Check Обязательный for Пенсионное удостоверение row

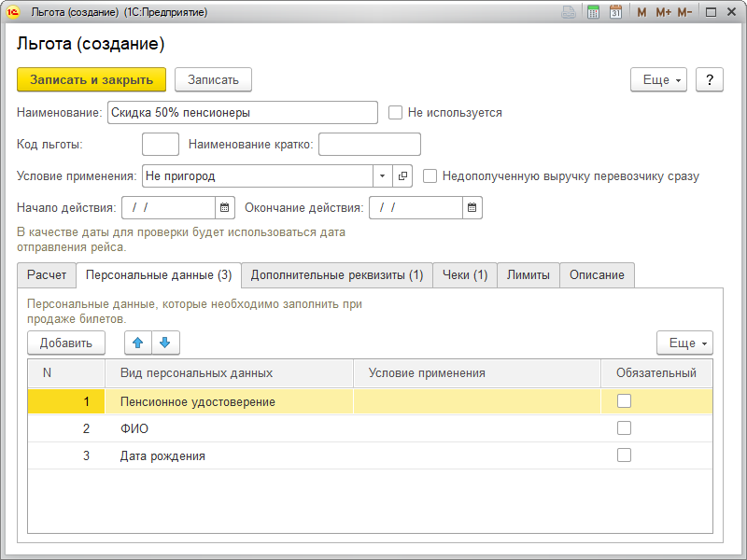tap(624, 401)
